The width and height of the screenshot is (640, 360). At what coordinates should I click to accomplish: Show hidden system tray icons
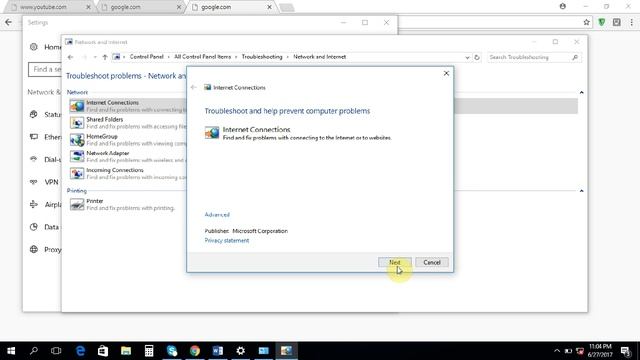point(557,351)
